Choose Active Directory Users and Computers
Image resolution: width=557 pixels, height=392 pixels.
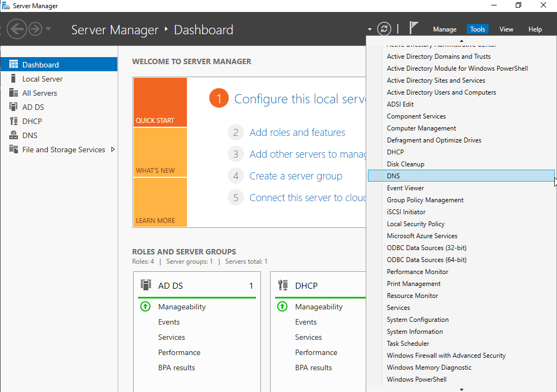click(x=461, y=92)
